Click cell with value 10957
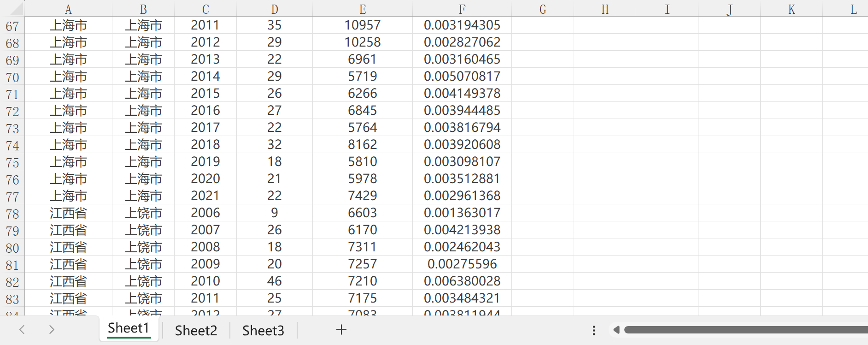The image size is (868, 345). pyautogui.click(x=363, y=25)
